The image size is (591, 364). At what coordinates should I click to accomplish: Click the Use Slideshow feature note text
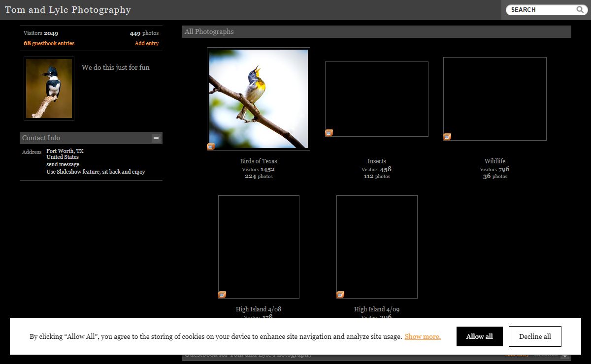96,172
